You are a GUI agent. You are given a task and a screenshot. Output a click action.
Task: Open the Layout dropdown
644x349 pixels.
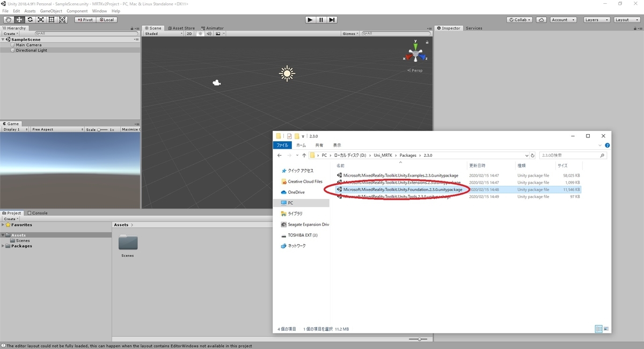(626, 20)
